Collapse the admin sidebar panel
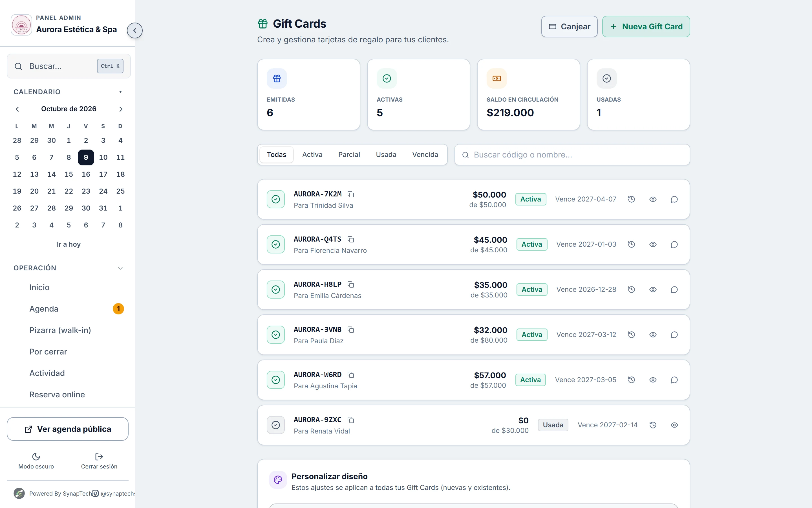Image resolution: width=812 pixels, height=508 pixels. click(134, 30)
